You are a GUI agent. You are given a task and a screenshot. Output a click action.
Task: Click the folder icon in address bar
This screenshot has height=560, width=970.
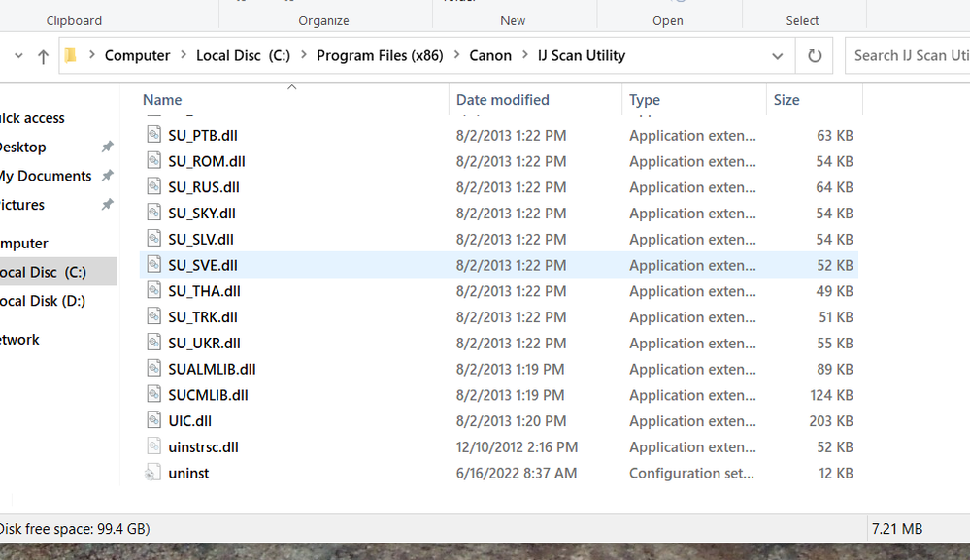(71, 56)
